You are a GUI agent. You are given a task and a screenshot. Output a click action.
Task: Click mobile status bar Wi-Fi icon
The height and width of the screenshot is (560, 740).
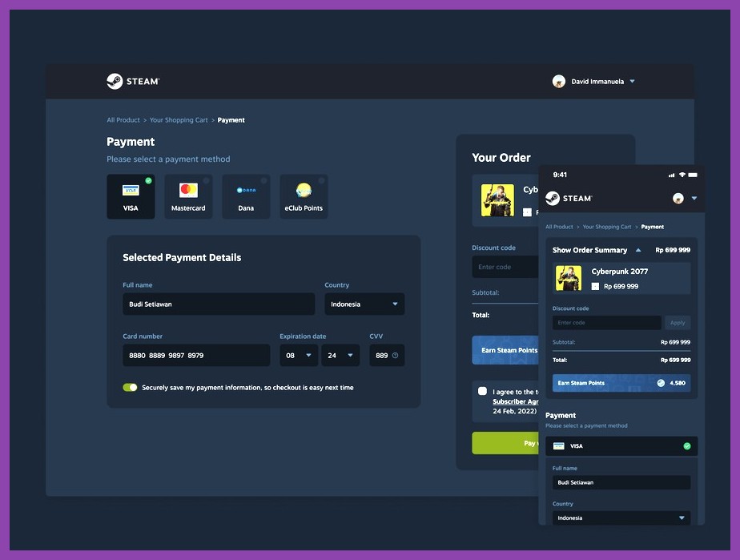[682, 175]
